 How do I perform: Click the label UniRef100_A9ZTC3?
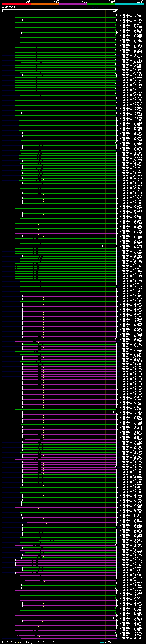point(131,297)
